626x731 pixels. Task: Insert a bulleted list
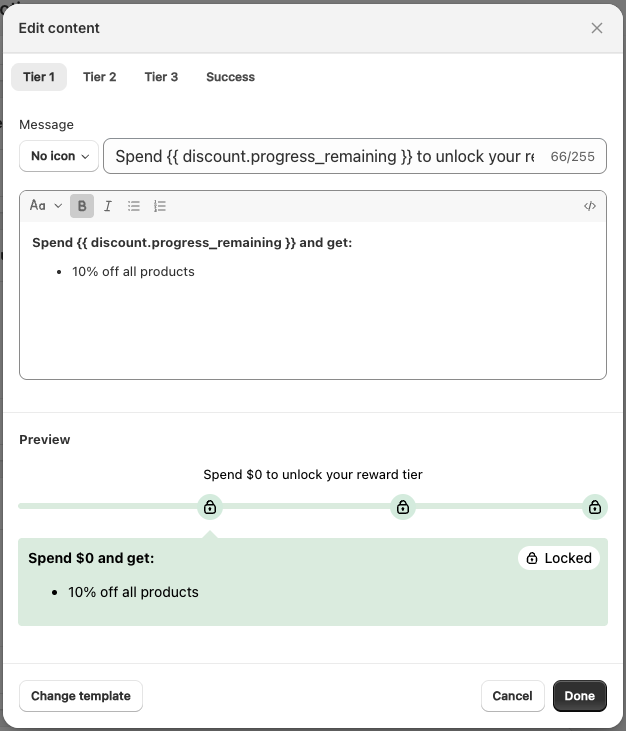[134, 206]
